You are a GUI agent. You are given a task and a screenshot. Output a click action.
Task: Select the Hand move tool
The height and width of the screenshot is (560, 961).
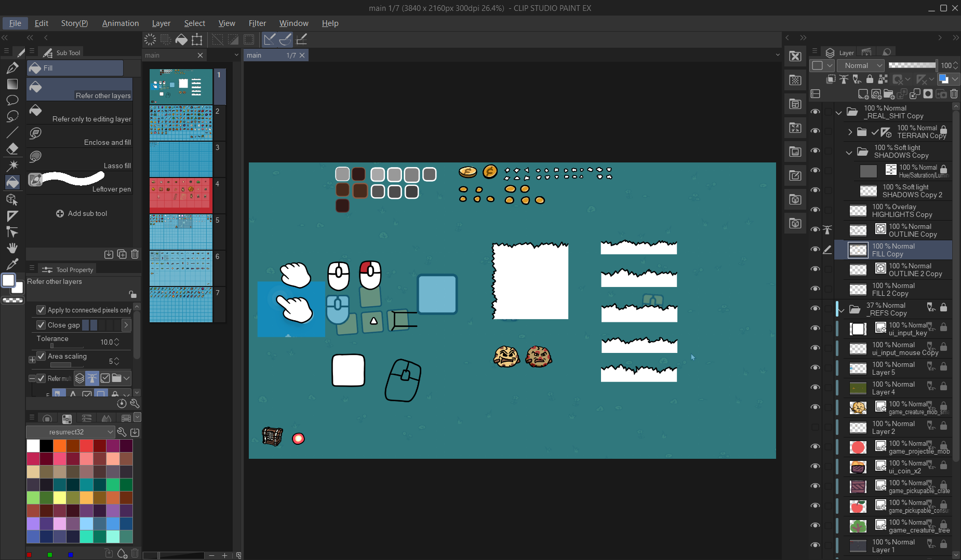[x=12, y=248]
